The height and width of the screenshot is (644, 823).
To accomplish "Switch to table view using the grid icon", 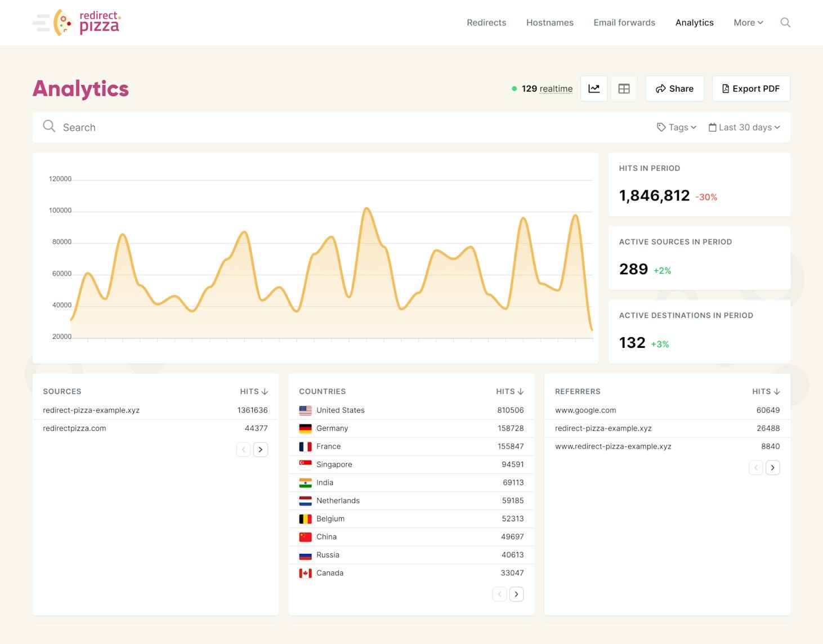I will pyautogui.click(x=624, y=88).
